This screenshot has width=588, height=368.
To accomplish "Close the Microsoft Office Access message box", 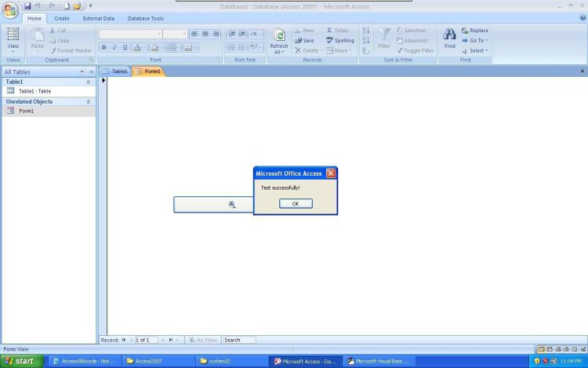I will click(331, 173).
